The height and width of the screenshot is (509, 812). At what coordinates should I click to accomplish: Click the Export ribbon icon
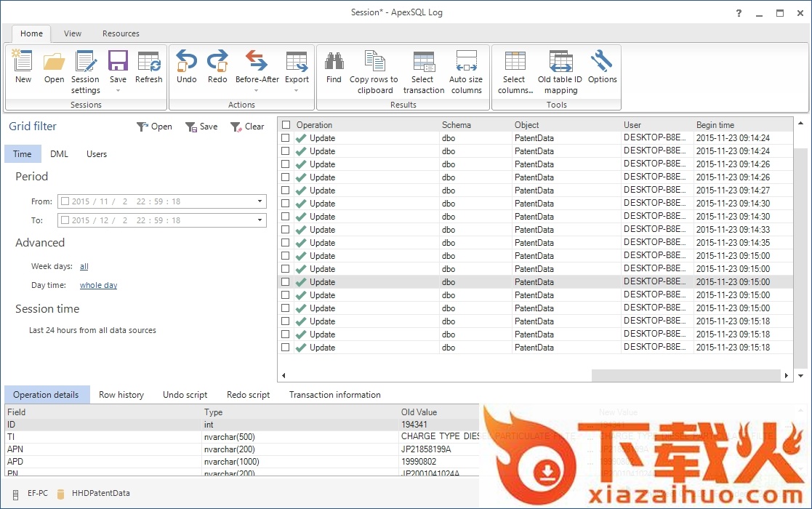tap(297, 61)
